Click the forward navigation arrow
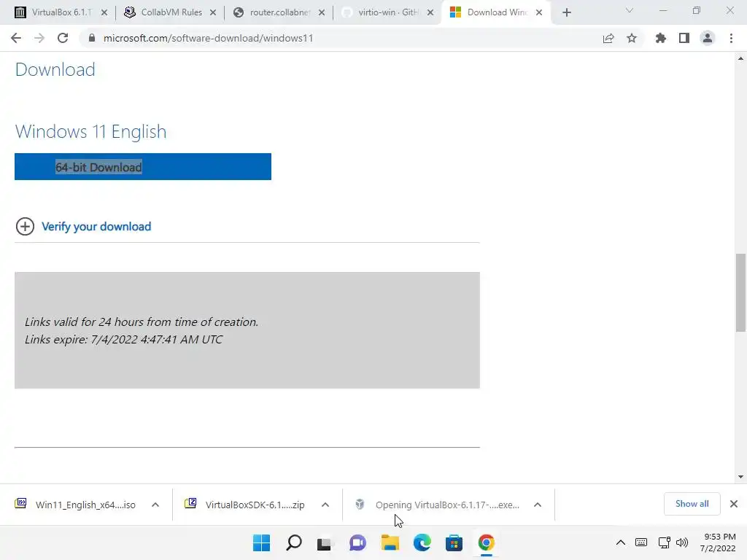 (x=39, y=38)
